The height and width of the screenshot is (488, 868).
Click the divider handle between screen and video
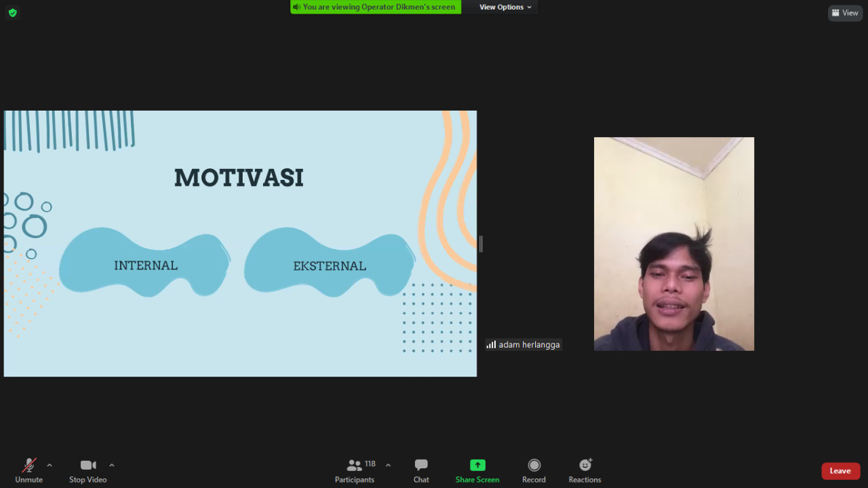(481, 244)
